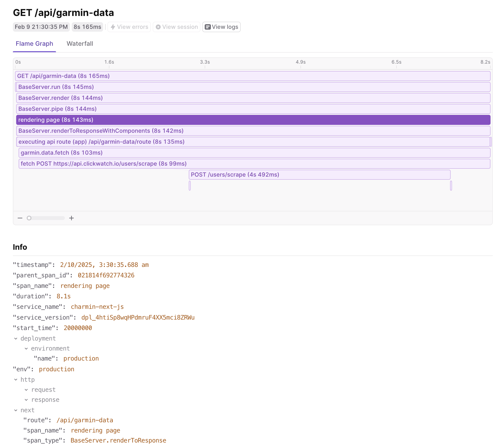The image size is (498, 448).
Task: Collapse the deployment section chevron
Action: click(x=16, y=338)
